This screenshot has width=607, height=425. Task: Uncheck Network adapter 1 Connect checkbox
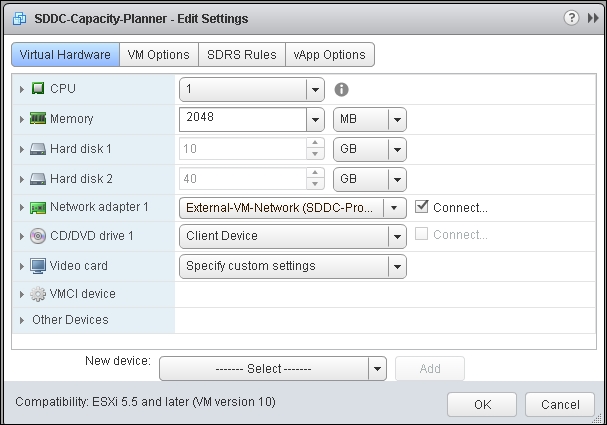[421, 206]
